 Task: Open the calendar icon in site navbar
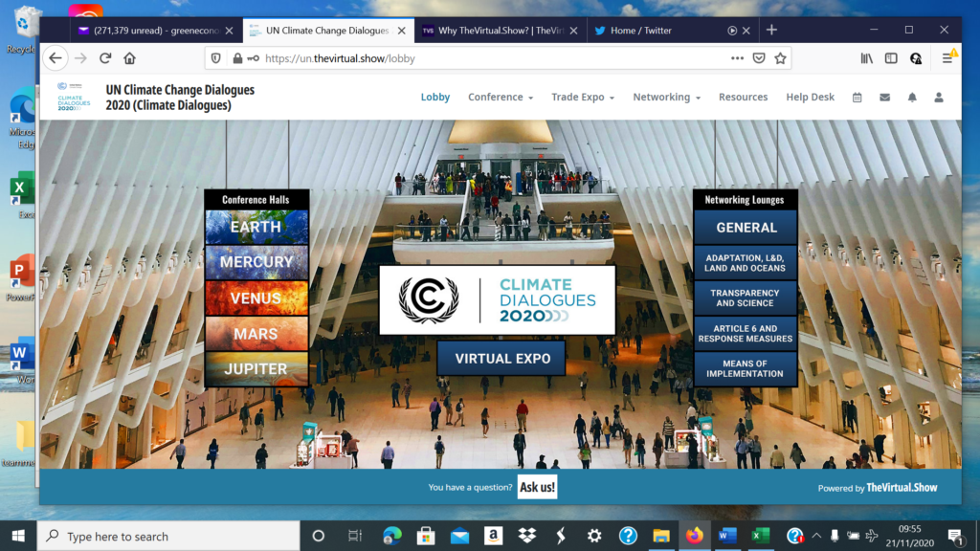pos(857,98)
